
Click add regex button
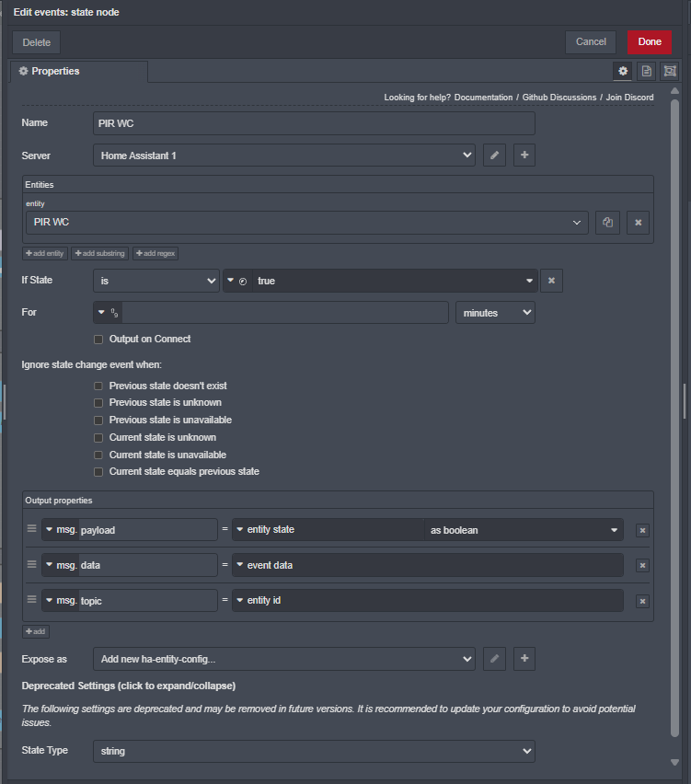click(155, 253)
